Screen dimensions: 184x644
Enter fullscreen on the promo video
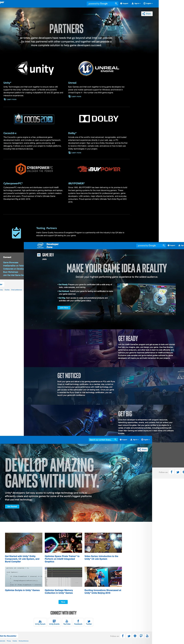[x=173, y=314]
